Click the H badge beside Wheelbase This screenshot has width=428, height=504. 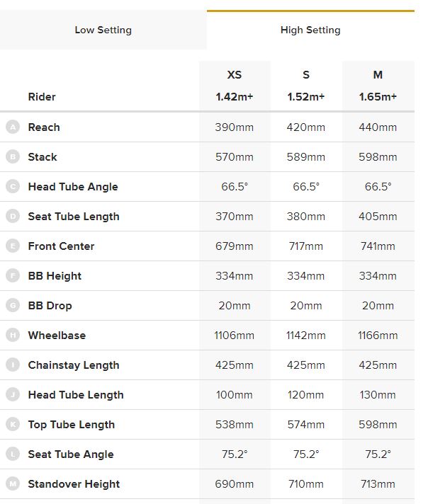coord(12,336)
